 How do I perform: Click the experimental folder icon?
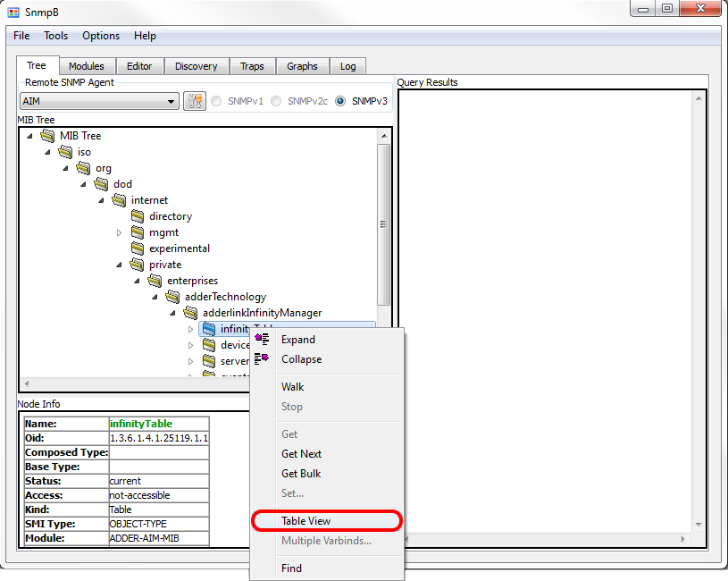(x=138, y=248)
